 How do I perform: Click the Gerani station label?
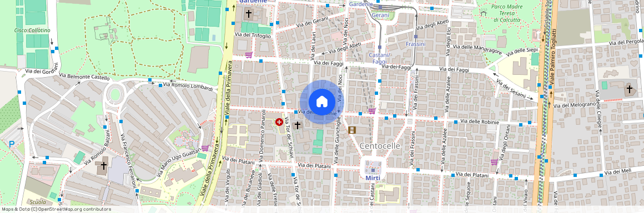[380, 15]
